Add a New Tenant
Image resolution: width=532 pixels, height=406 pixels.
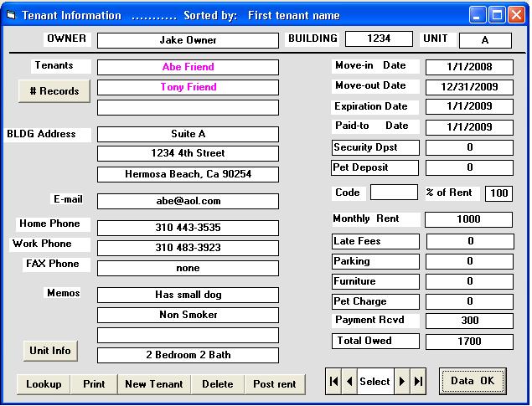click(154, 384)
